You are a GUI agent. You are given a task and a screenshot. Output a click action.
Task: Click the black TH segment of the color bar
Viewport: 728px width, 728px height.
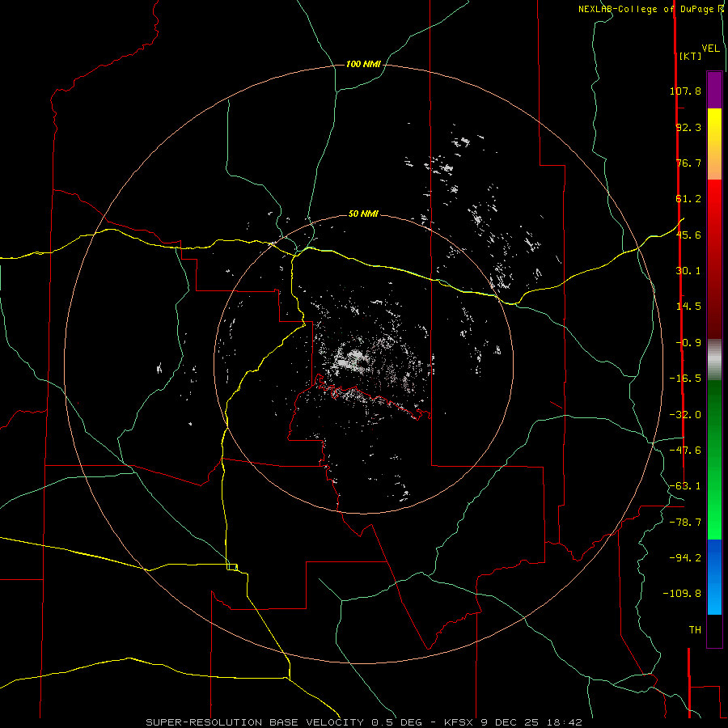[x=714, y=630]
